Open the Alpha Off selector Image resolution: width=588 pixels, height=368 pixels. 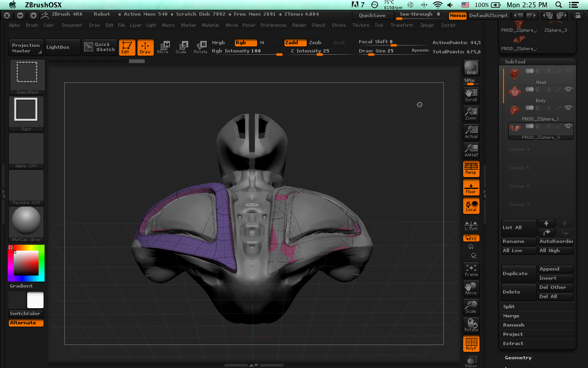click(26, 150)
